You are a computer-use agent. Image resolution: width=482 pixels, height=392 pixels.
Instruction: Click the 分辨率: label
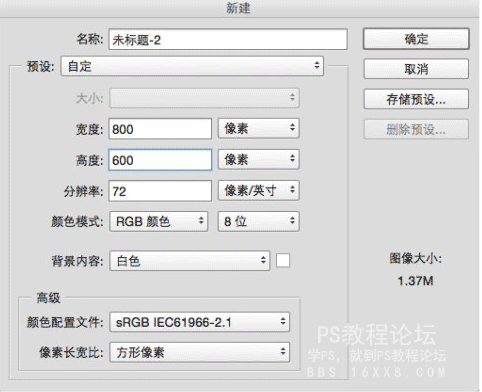[84, 191]
